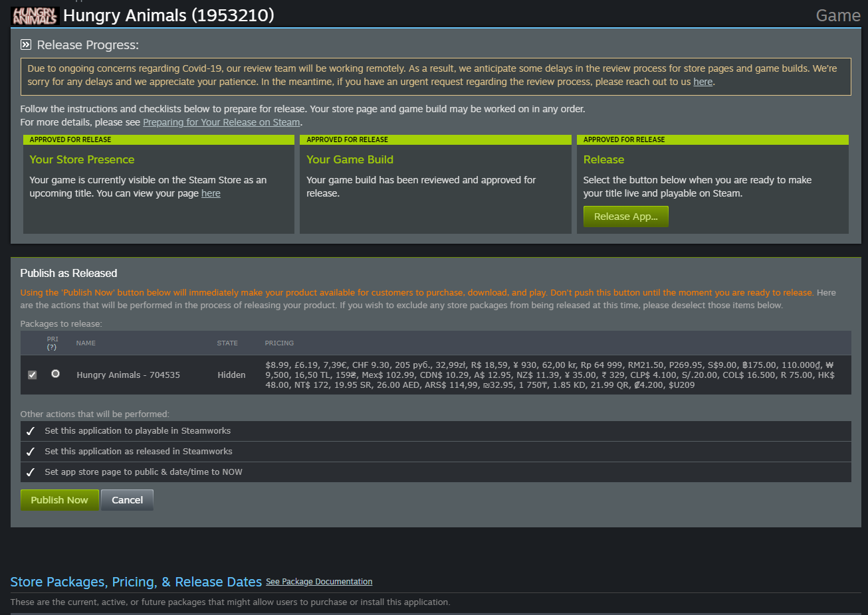
Task: Click the pricing list text for the package
Action: (x=550, y=375)
